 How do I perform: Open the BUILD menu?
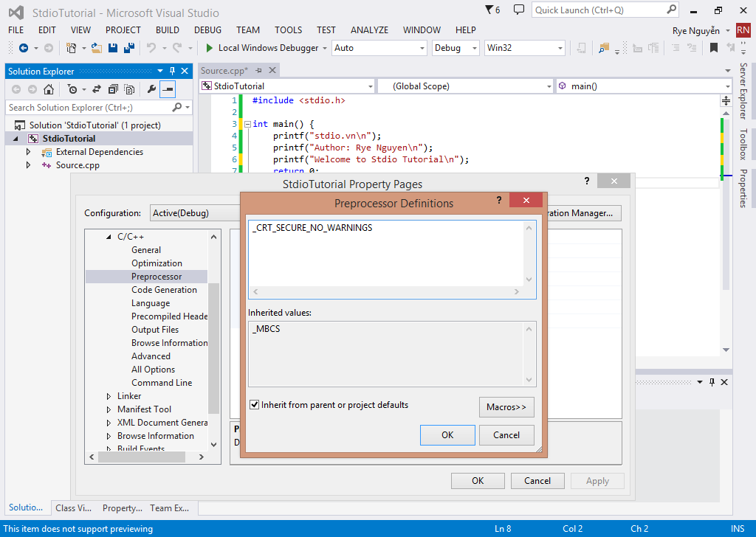[168, 30]
